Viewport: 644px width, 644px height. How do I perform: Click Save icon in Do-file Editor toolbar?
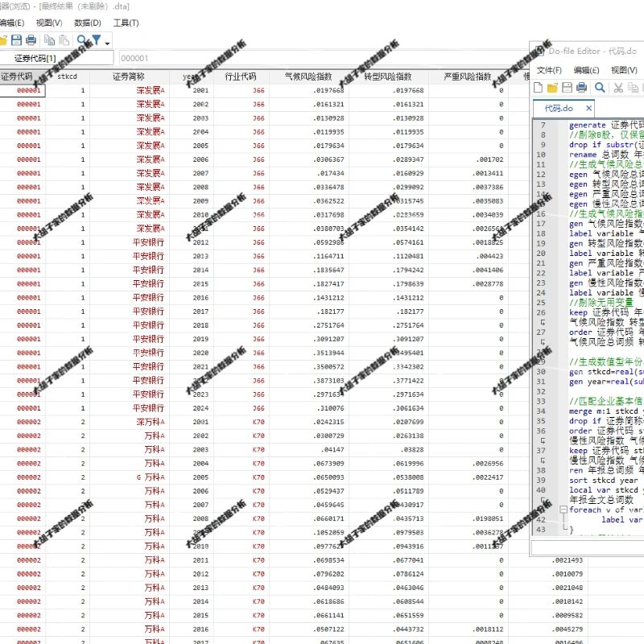pos(567,88)
